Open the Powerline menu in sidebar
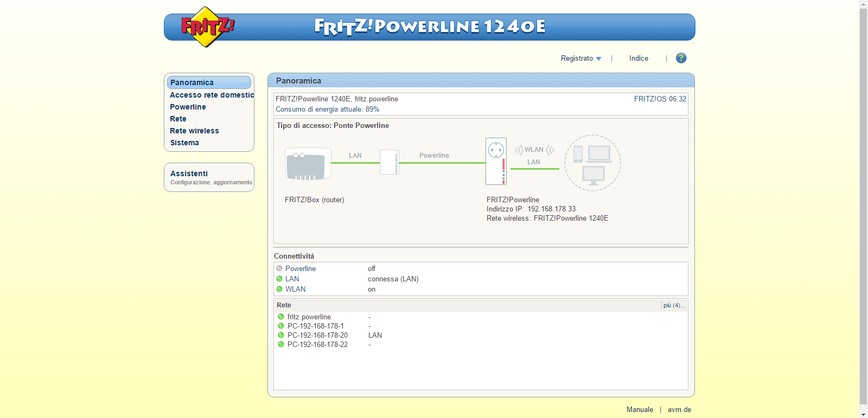 click(188, 107)
